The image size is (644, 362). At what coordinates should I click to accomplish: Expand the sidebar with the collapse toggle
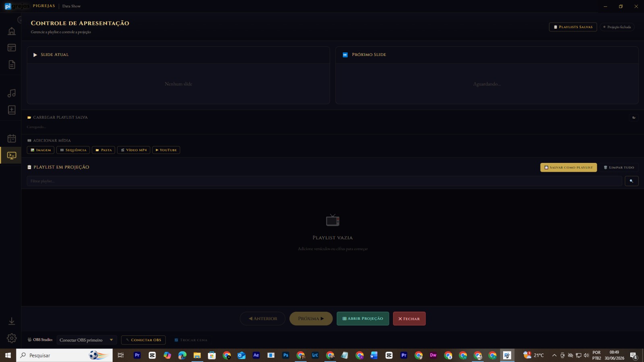pyautogui.click(x=20, y=20)
